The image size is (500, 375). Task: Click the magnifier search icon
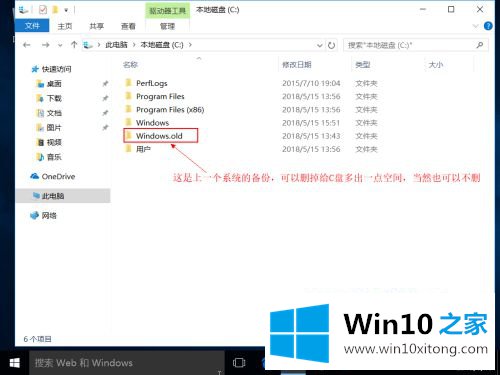(480, 45)
